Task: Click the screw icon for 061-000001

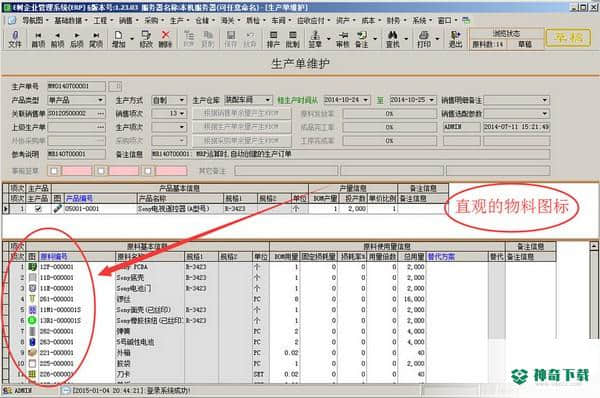Action: pos(33,299)
